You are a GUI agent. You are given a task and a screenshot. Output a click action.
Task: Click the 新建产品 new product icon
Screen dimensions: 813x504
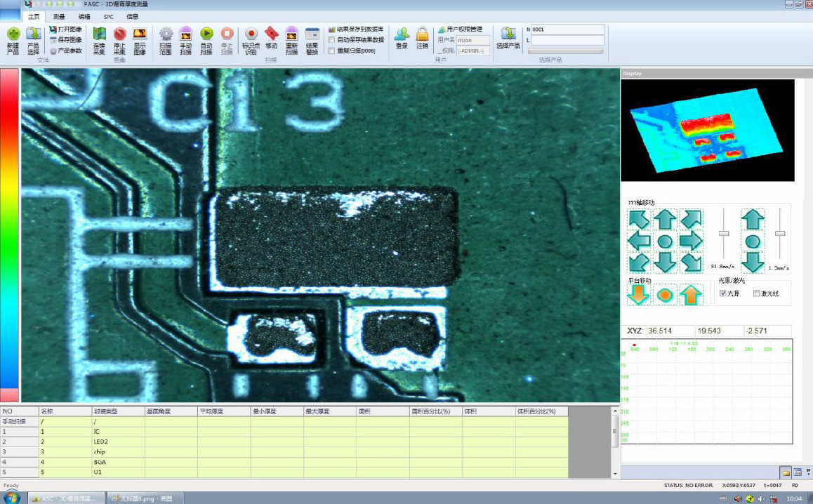(13, 34)
